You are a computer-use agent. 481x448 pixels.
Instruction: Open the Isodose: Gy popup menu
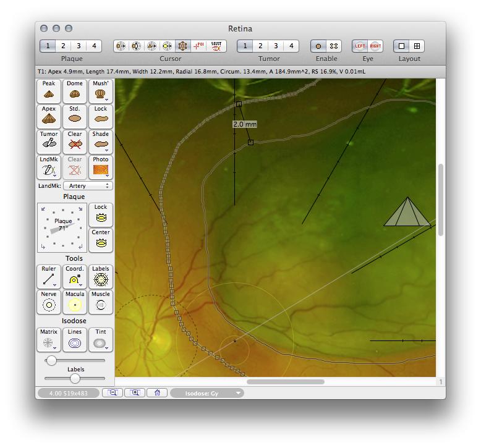(x=207, y=393)
